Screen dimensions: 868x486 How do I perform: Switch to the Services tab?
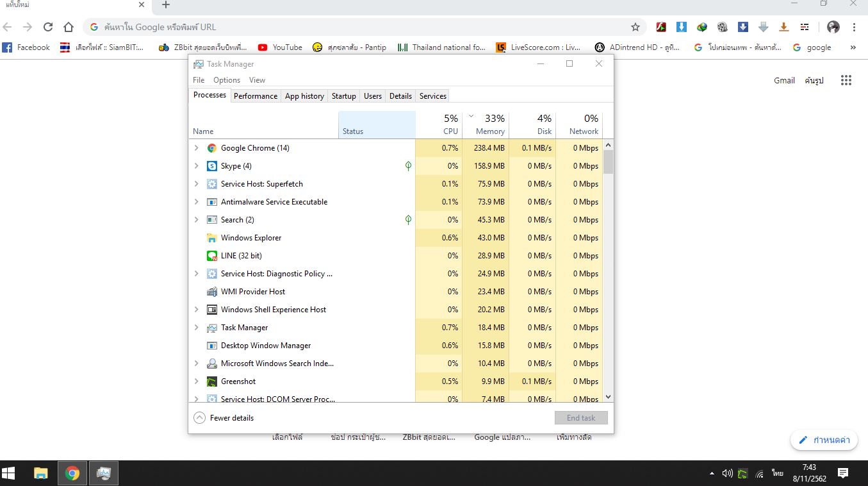click(x=433, y=96)
